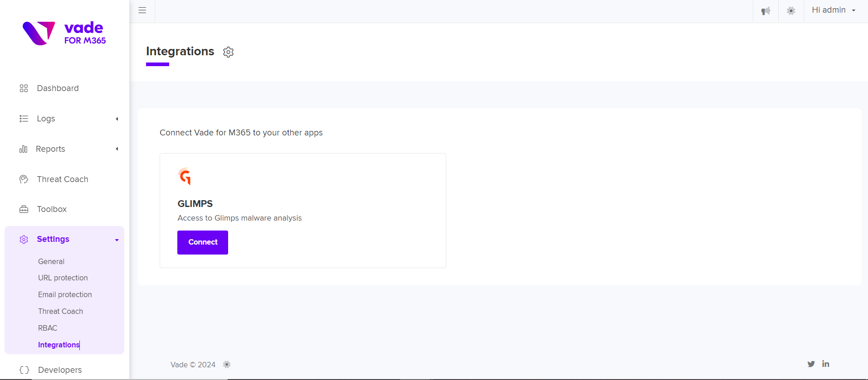
Task: Click the footer sun icon near Vade 2024
Action: [x=227, y=365]
